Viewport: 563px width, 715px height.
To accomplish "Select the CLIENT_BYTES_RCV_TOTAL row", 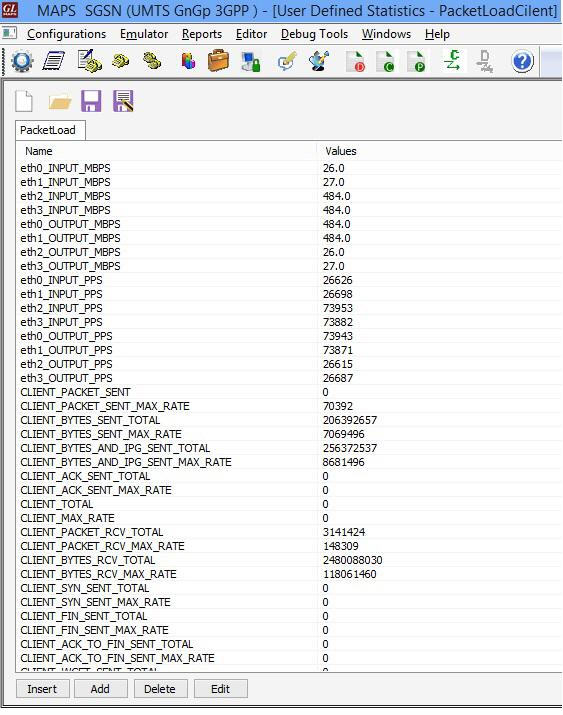I will pyautogui.click(x=289, y=560).
